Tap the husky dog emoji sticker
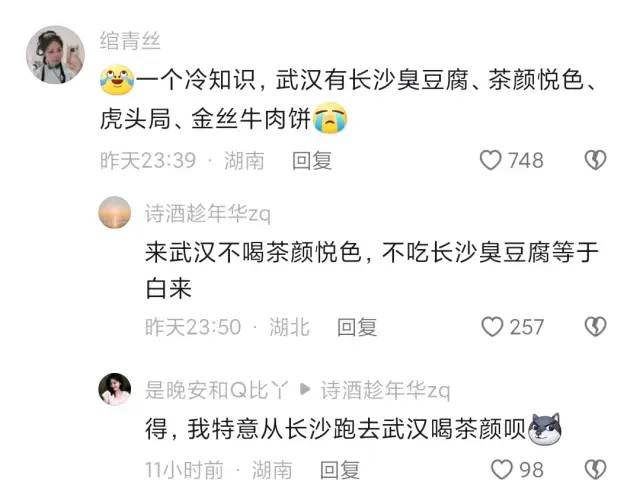The image size is (640, 504). coord(544,429)
